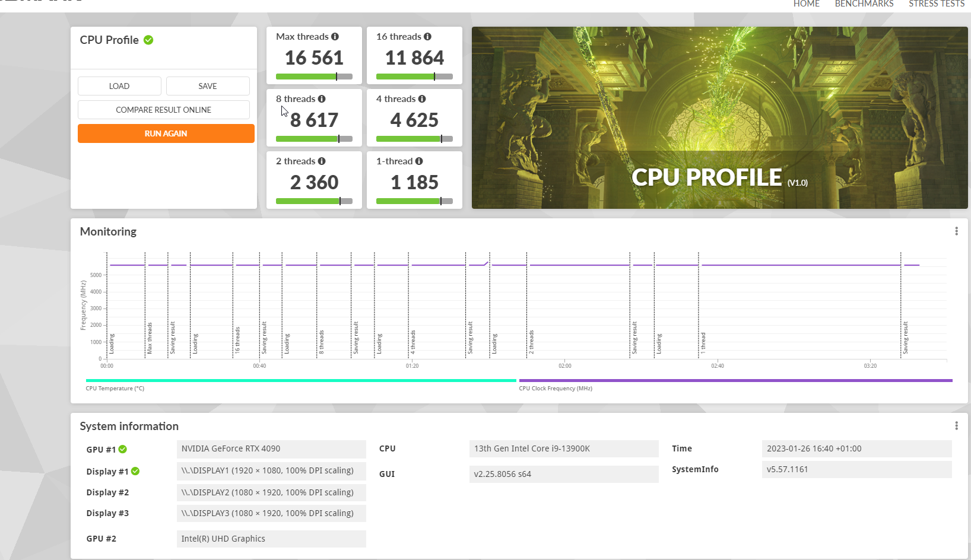Click the DISPLAY3 1080 × 1920 entry
The image size is (971, 560).
(271, 513)
